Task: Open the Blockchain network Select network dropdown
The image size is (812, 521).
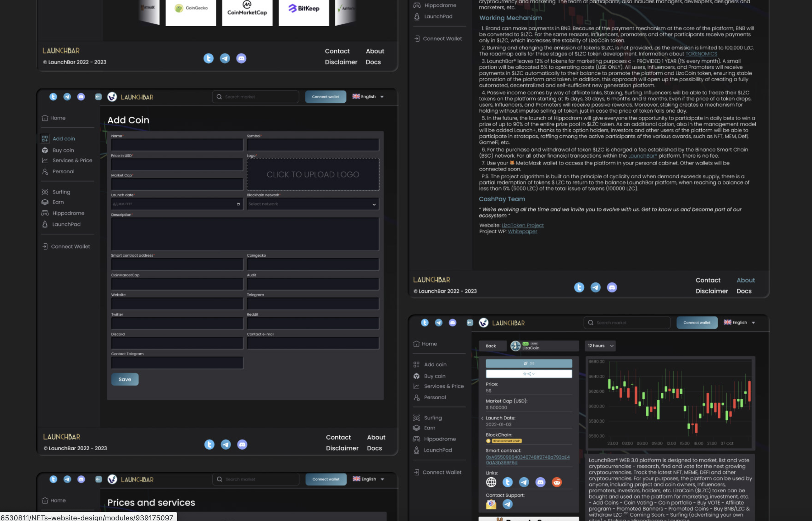Action: click(x=313, y=204)
